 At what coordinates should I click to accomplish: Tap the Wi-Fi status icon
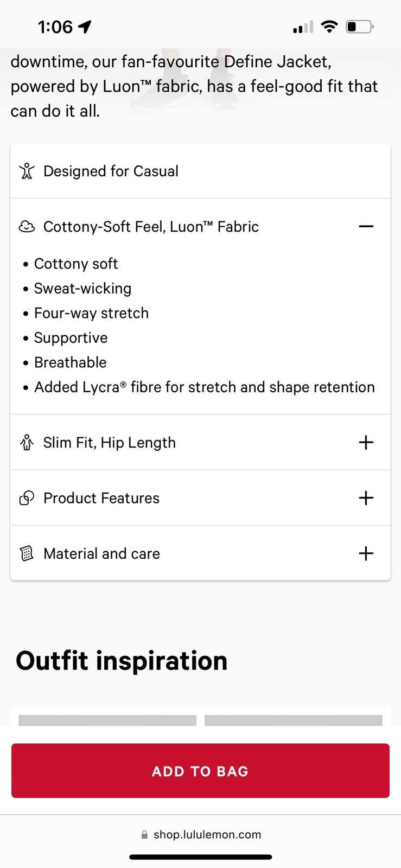(329, 27)
